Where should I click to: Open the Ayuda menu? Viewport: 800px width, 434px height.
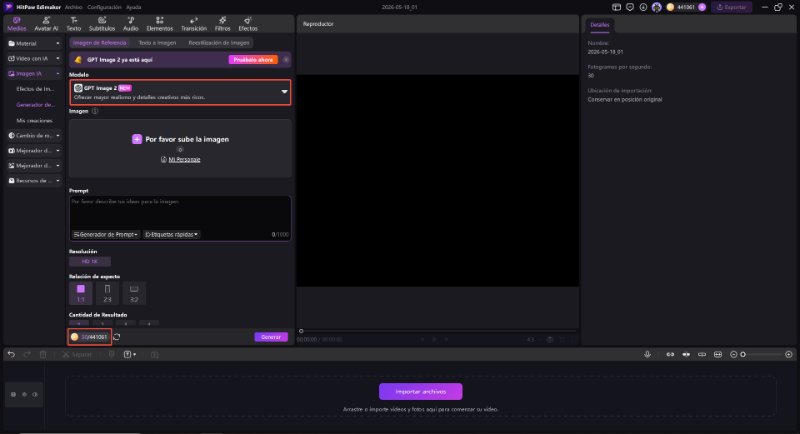coord(134,7)
